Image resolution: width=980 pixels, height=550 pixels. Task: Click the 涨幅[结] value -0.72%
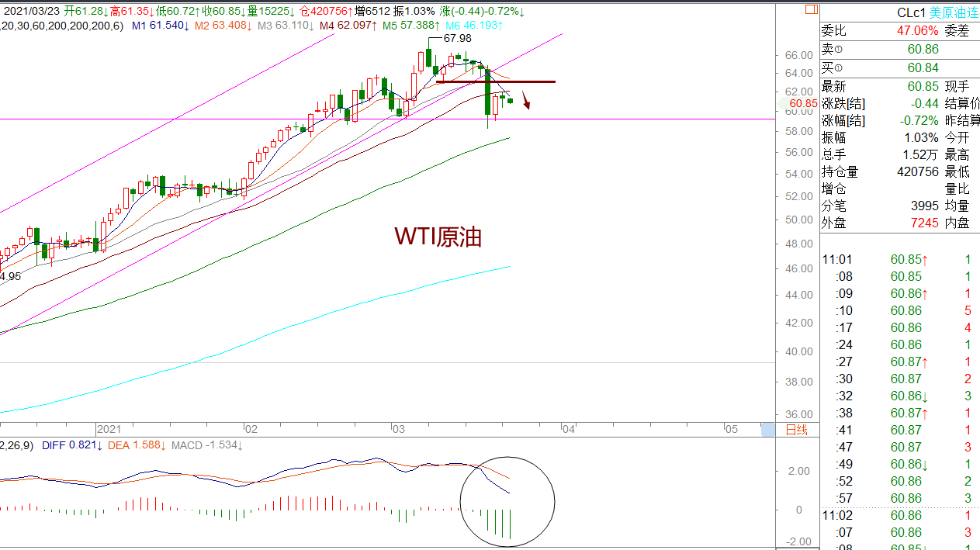(x=919, y=120)
